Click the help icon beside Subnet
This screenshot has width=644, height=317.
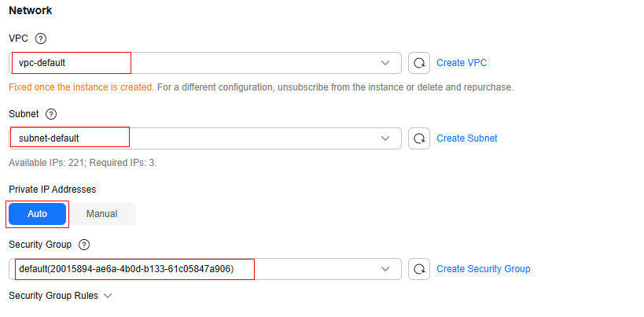pos(51,114)
